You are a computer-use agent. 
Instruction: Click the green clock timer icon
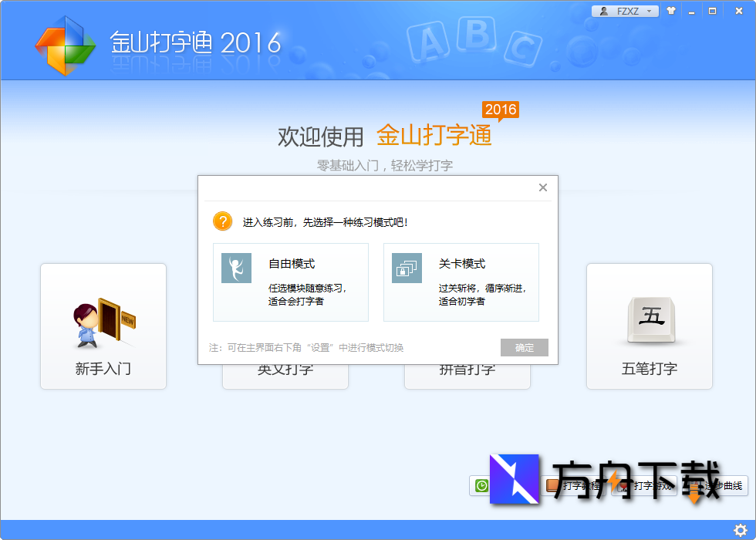pyautogui.click(x=480, y=486)
